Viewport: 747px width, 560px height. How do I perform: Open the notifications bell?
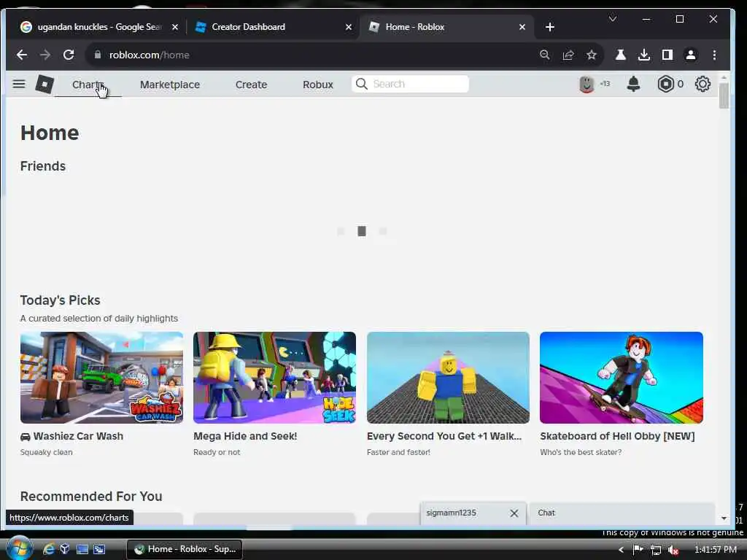tap(633, 84)
